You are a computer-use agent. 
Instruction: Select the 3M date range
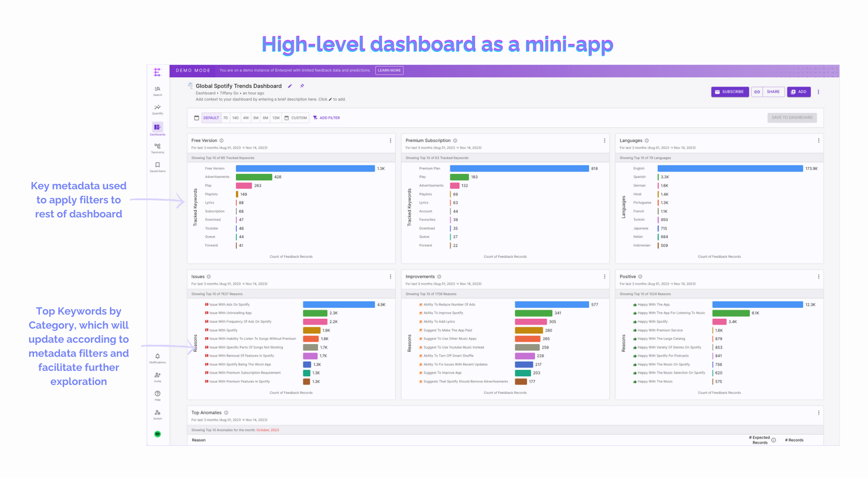pyautogui.click(x=256, y=118)
